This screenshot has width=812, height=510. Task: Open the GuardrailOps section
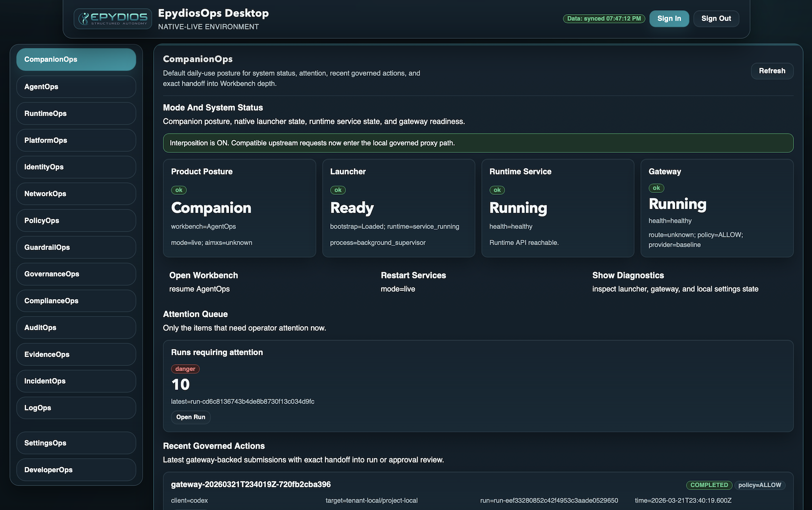(x=76, y=247)
